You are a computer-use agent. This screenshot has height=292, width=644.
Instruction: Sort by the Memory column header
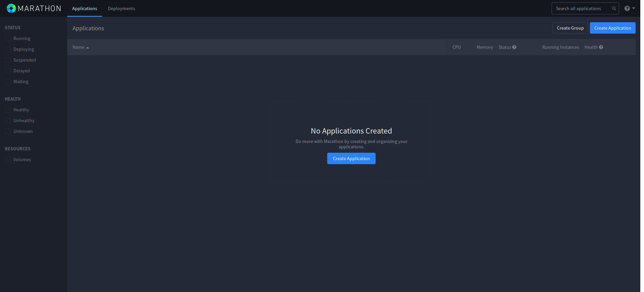485,47
